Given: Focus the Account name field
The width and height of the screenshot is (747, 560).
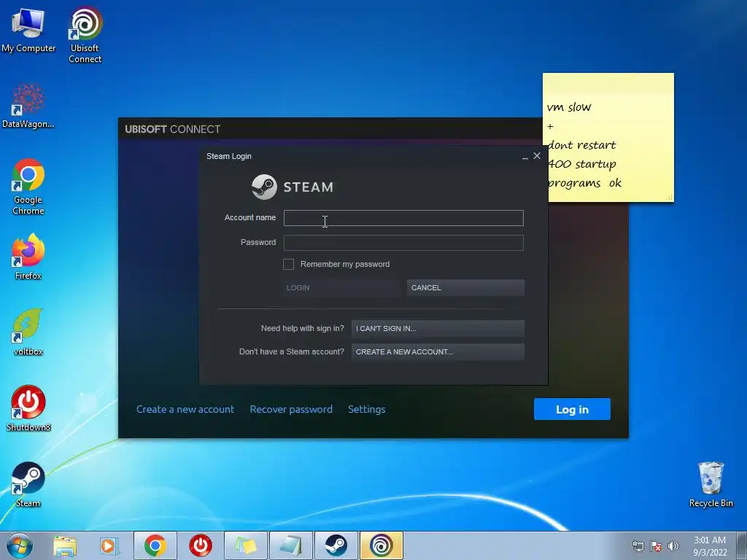Looking at the screenshot, I should [403, 218].
